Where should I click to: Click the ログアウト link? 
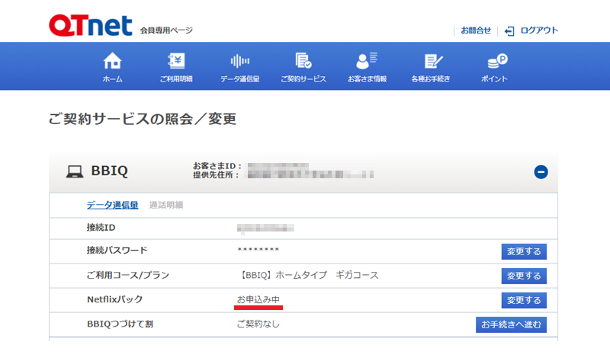pyautogui.click(x=539, y=30)
